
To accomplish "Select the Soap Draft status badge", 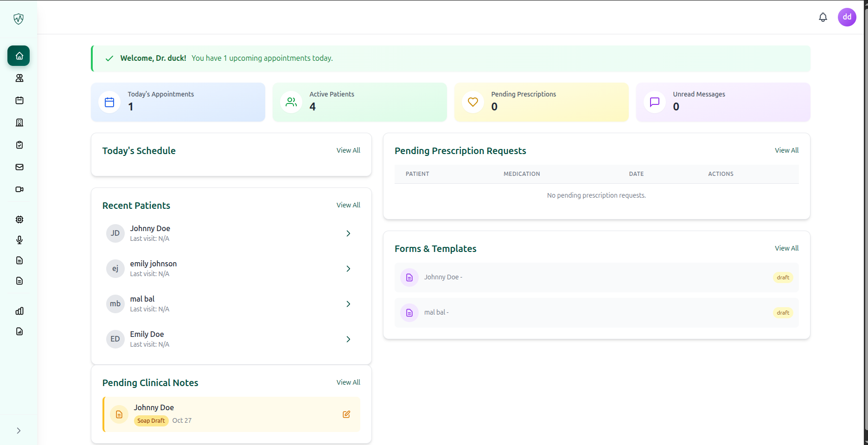I will (151, 420).
